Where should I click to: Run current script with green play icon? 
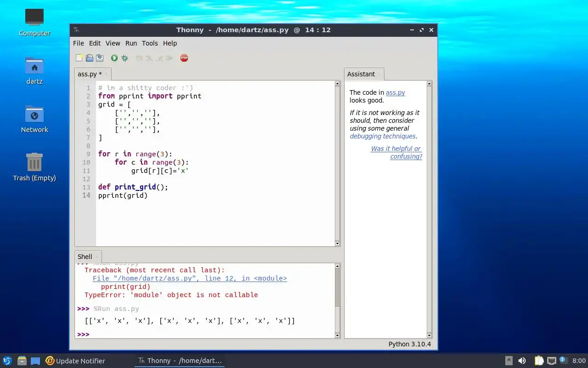point(114,58)
